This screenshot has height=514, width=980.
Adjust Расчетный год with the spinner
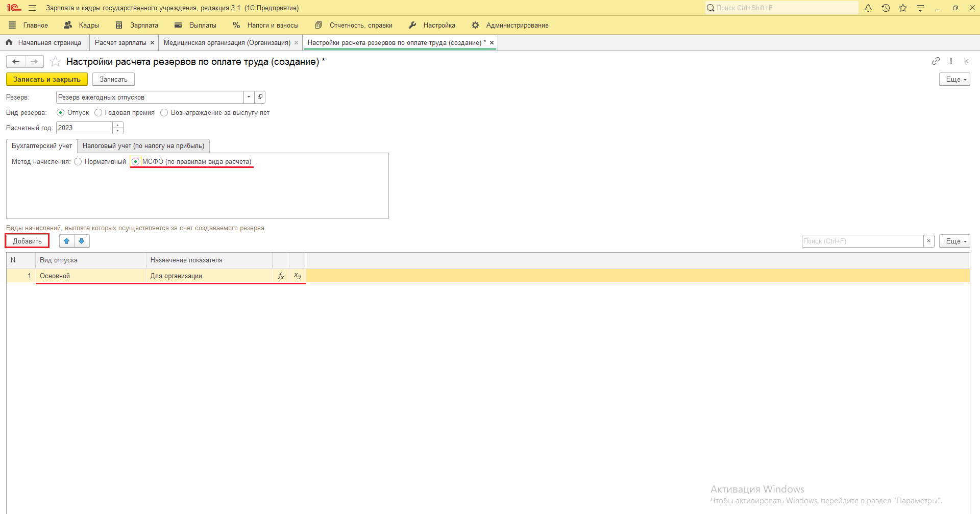[118, 128]
